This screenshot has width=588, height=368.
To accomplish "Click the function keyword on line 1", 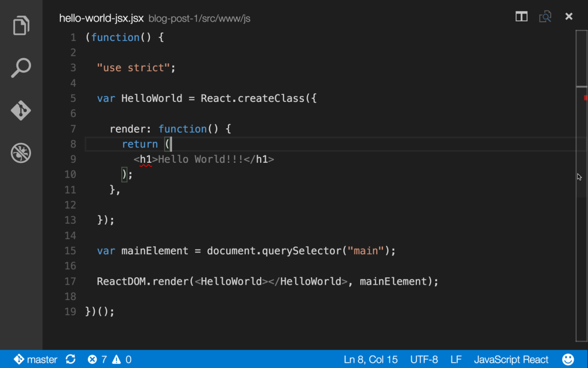I will click(x=115, y=37).
